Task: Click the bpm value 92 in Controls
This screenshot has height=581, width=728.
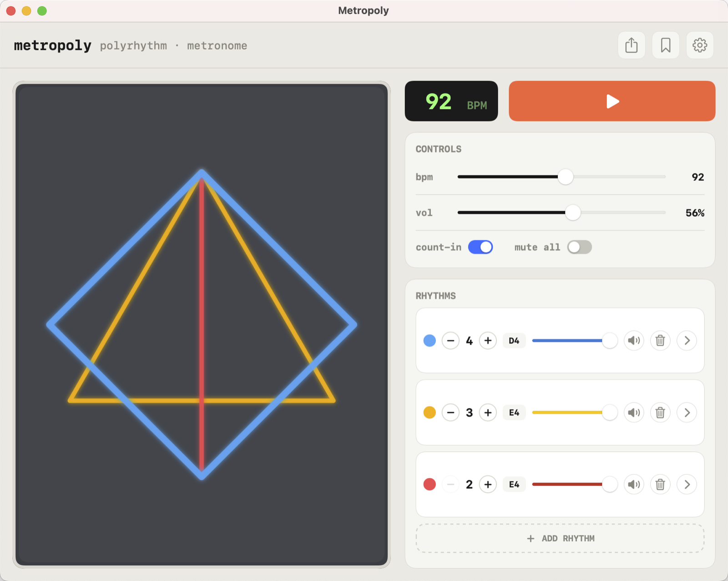Action: tap(698, 177)
